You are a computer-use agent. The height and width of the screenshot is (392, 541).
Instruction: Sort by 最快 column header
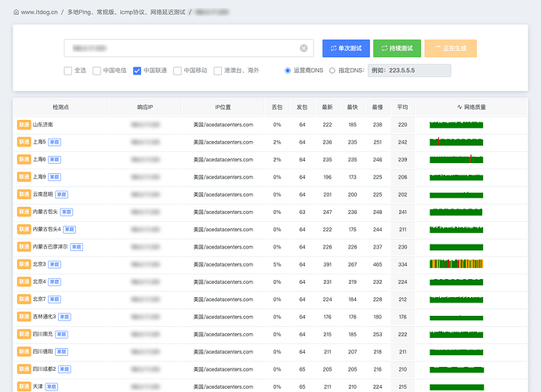pos(352,107)
